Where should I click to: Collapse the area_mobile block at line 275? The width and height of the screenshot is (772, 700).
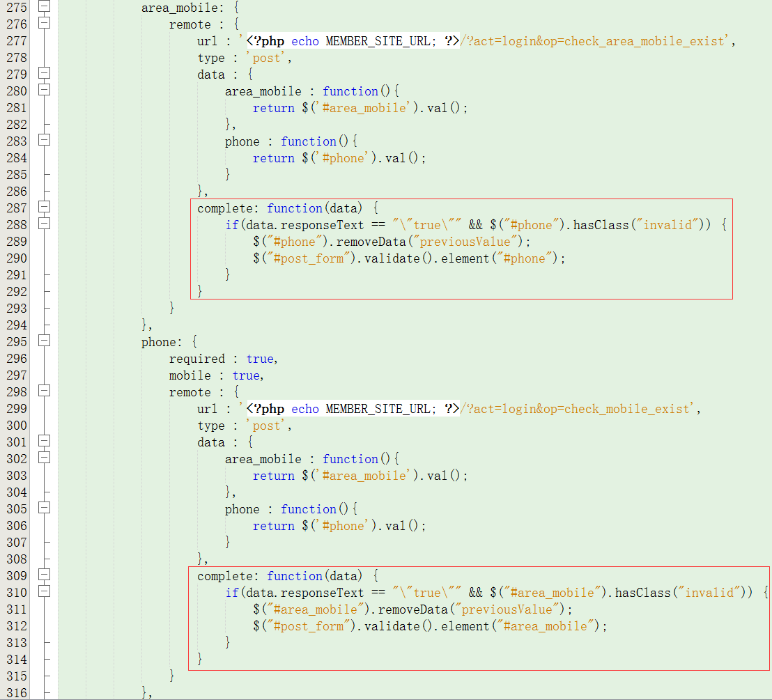pyautogui.click(x=45, y=8)
